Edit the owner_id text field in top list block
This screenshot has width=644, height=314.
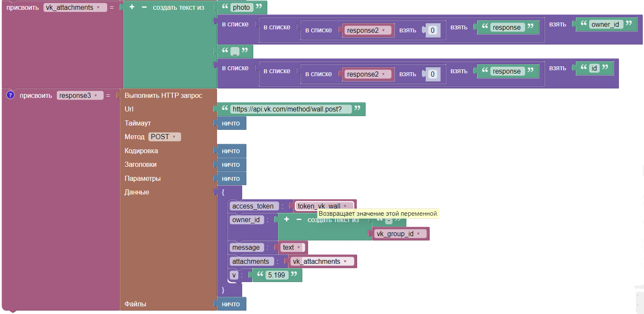click(605, 24)
